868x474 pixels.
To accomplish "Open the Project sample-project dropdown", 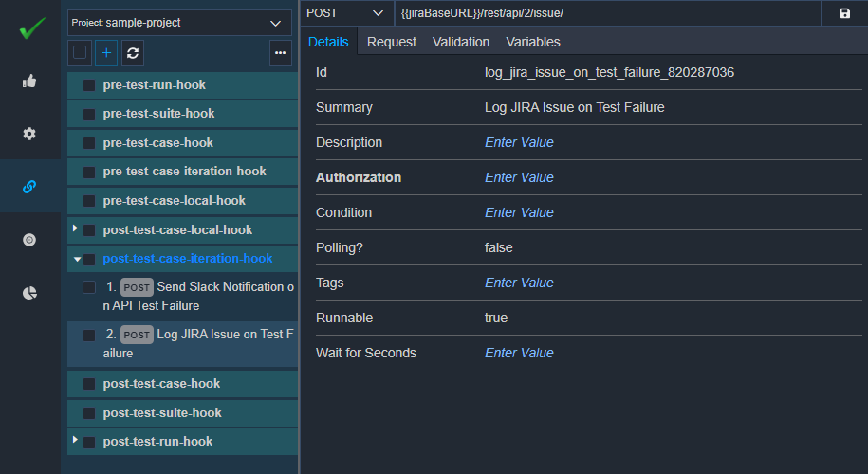I will click(179, 23).
